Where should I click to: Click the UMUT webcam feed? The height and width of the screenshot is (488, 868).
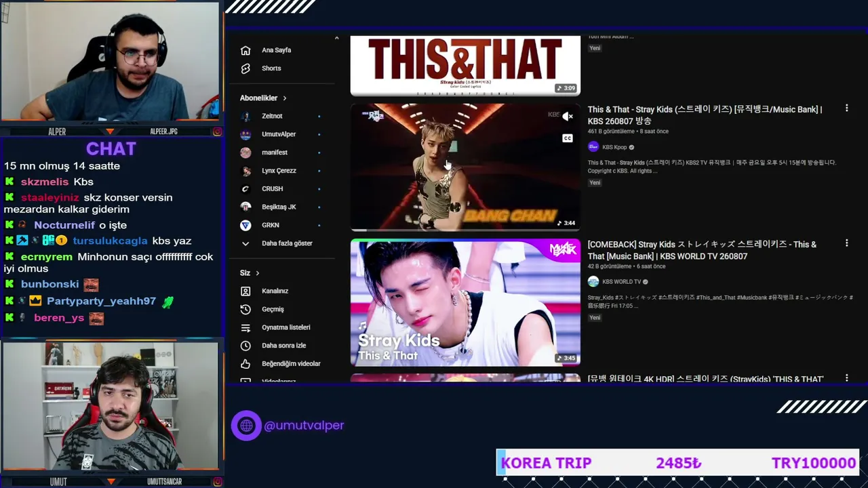pos(111,406)
